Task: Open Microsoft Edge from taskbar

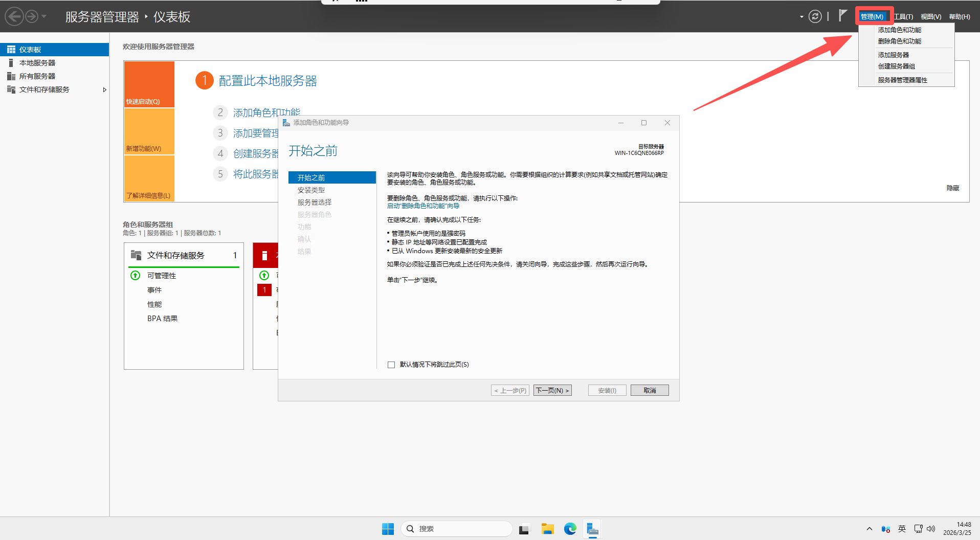Action: tap(570, 529)
